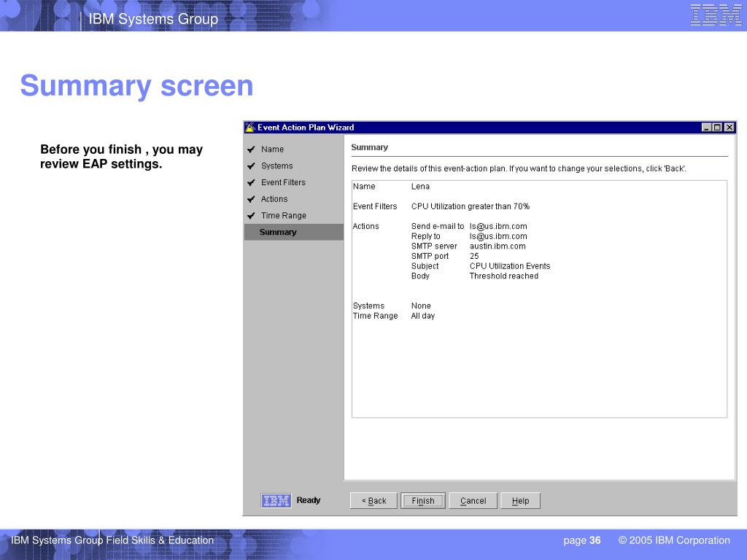
Task: Click the SMTP port value 25
Action: point(474,256)
